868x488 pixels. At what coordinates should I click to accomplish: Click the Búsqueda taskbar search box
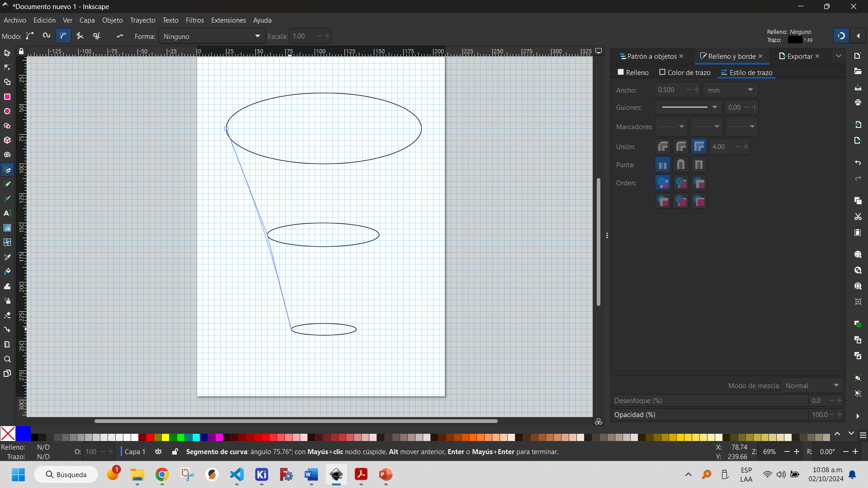tap(66, 474)
